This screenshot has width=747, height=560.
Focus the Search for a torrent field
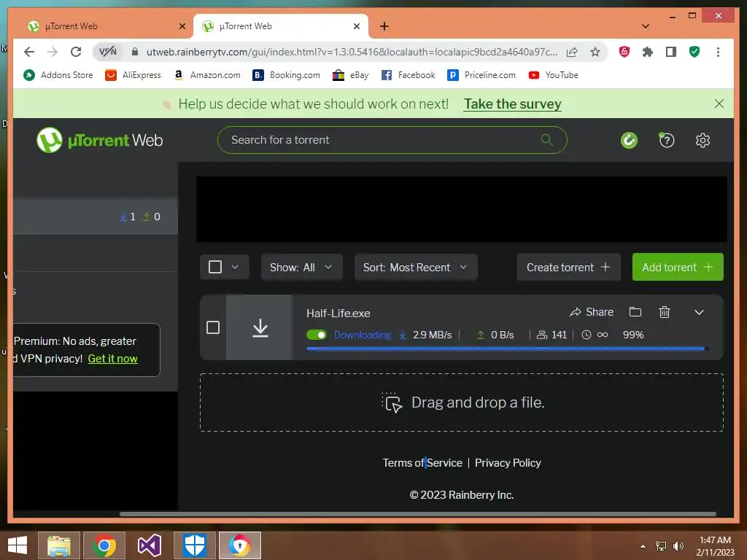(392, 140)
